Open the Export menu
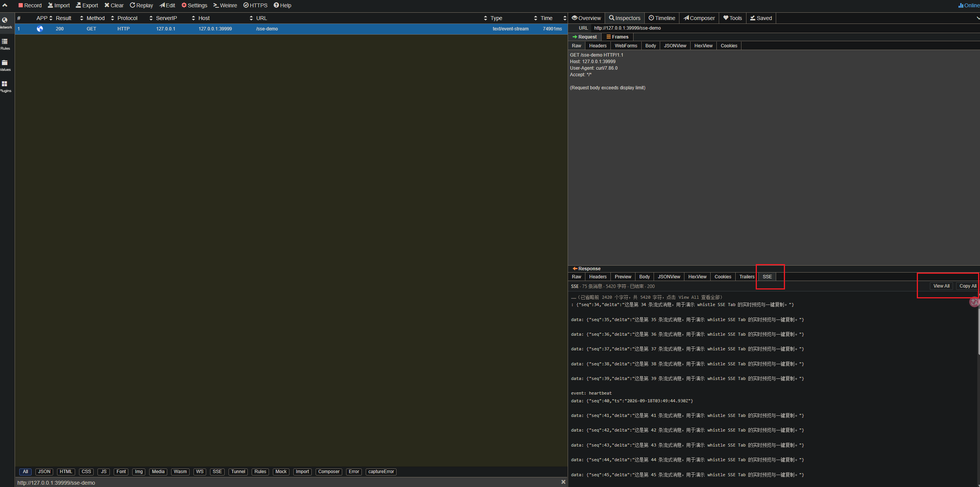This screenshot has height=487, width=980. (87, 5)
